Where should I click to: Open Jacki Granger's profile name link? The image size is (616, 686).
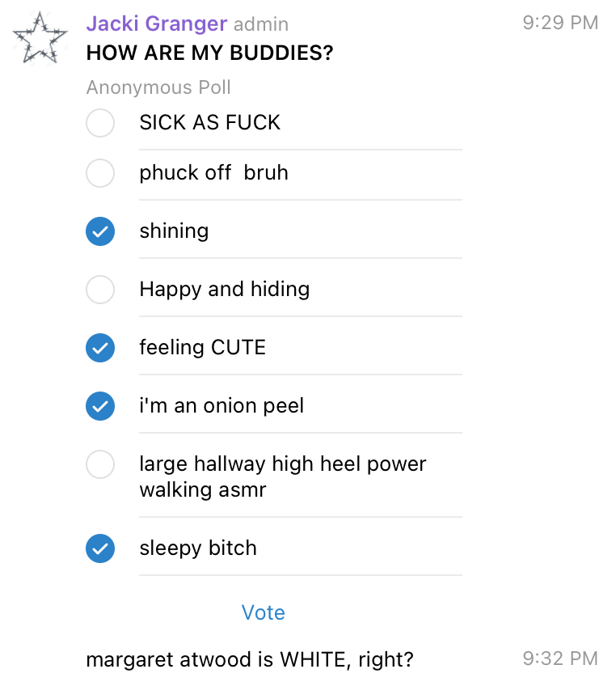[x=157, y=23]
